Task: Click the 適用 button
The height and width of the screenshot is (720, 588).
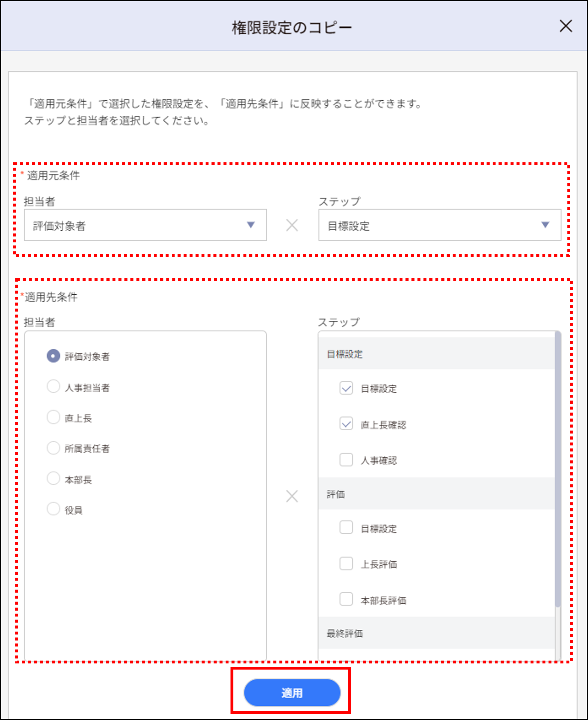Action: [293, 692]
